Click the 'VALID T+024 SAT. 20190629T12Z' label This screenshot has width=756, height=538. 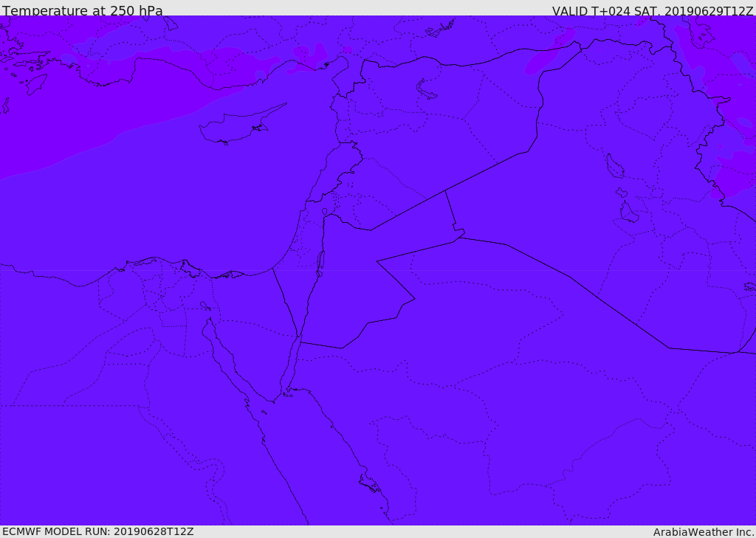[653, 10]
